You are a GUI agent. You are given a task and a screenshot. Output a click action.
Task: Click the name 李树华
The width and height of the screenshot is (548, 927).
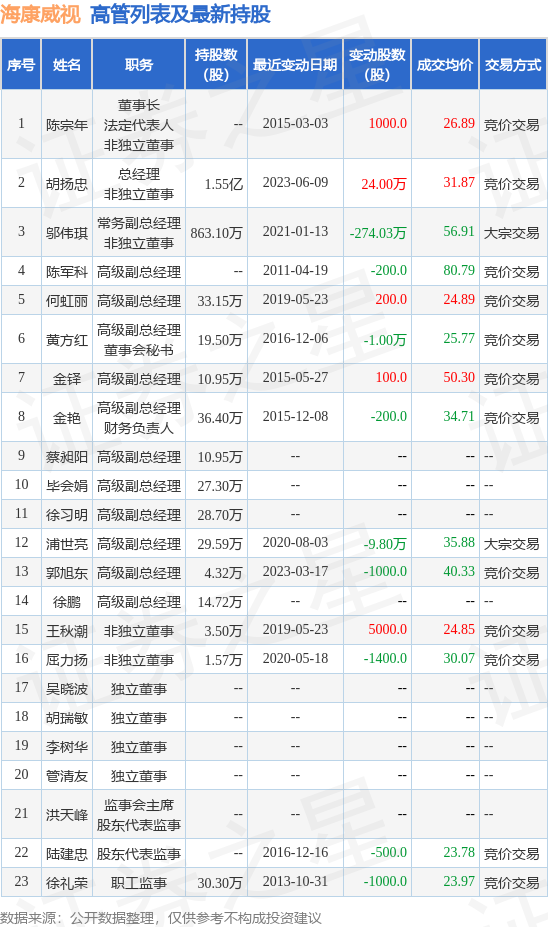pyautogui.click(x=67, y=747)
